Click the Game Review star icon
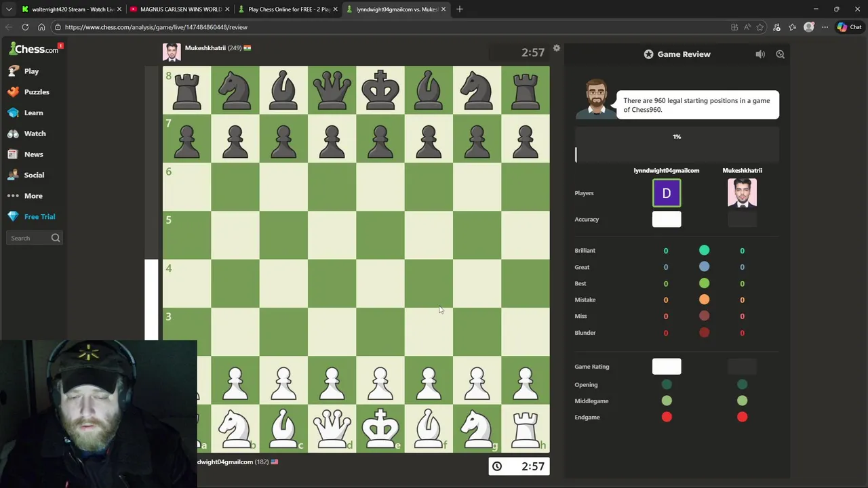Image resolution: width=868 pixels, height=488 pixels. pyautogui.click(x=648, y=54)
